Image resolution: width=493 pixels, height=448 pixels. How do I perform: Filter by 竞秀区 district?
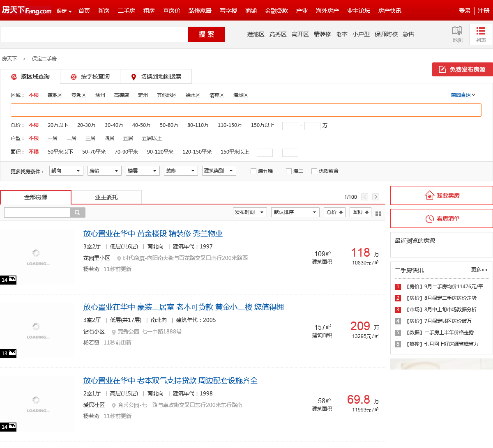(x=78, y=95)
